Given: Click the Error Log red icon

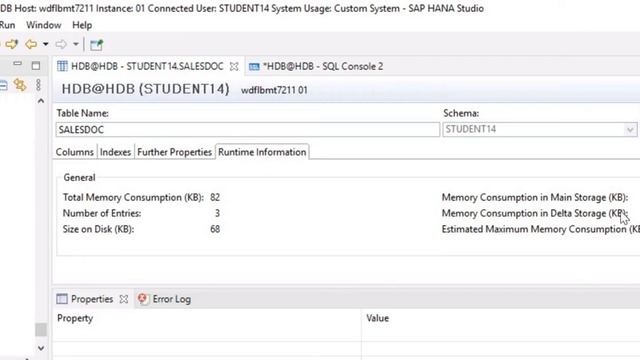Looking at the screenshot, I should pos(142,299).
